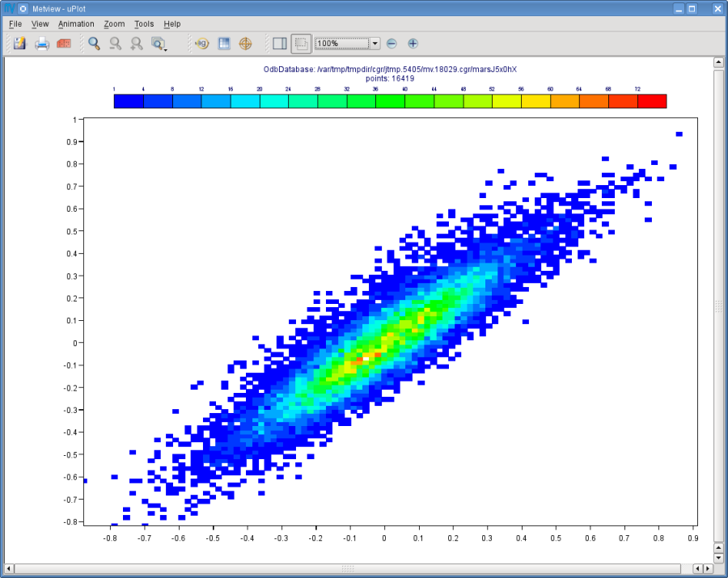
Task: Toggle the sidebar panel button
Action: coord(280,44)
